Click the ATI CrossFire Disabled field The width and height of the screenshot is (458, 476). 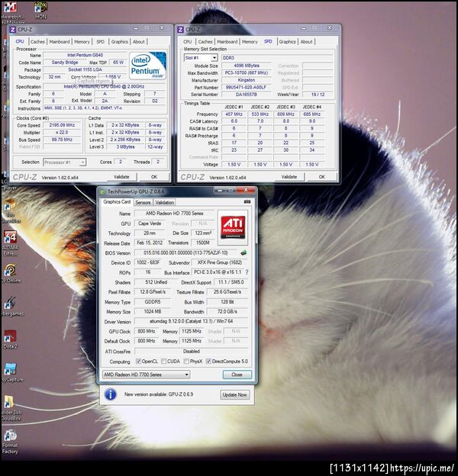pos(192,351)
